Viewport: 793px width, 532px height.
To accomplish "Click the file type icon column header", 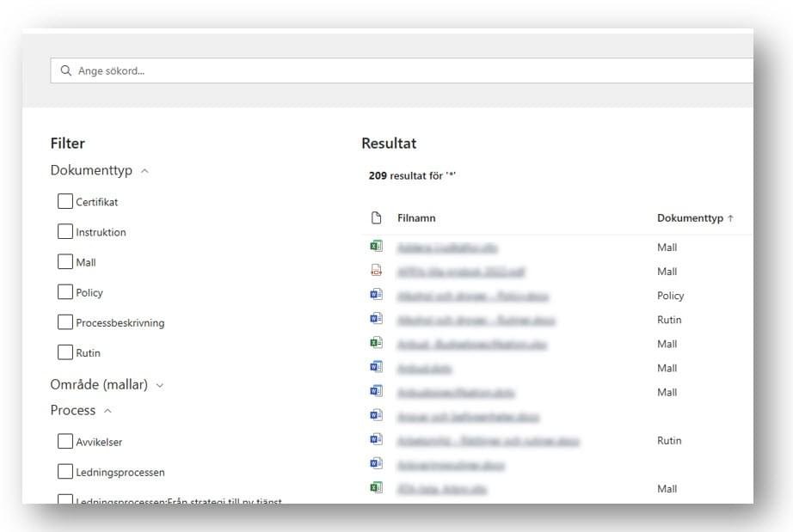I will click(x=375, y=218).
